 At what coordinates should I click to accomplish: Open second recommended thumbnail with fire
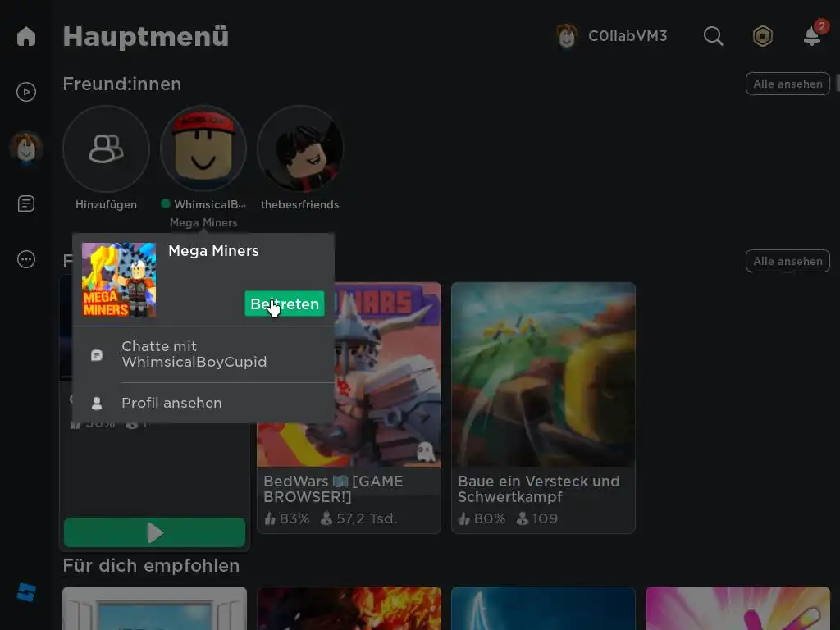tap(349, 609)
